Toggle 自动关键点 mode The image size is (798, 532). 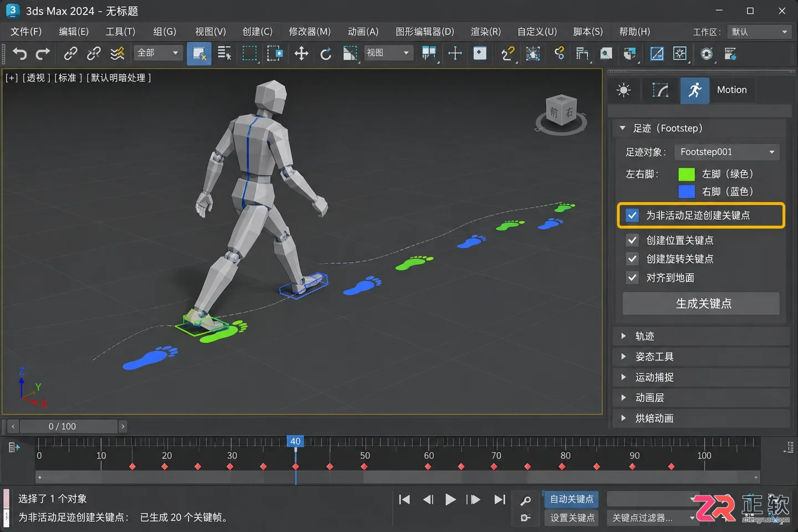tap(571, 499)
